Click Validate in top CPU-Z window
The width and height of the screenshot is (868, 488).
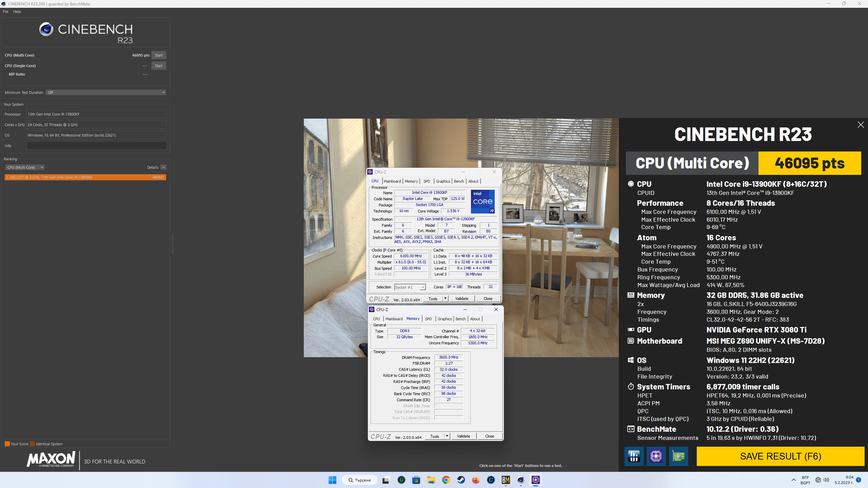462,299
